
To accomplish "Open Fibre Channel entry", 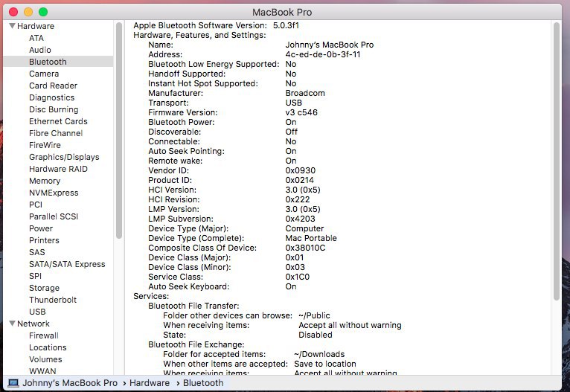I will [56, 133].
